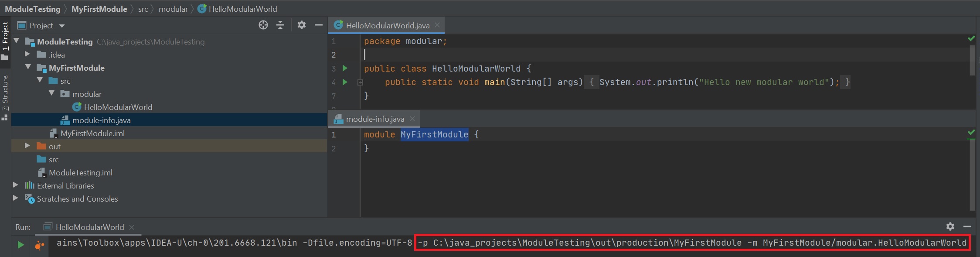This screenshot has width=980, height=257.
Task: Open Project panel settings gear
Action: point(301,25)
